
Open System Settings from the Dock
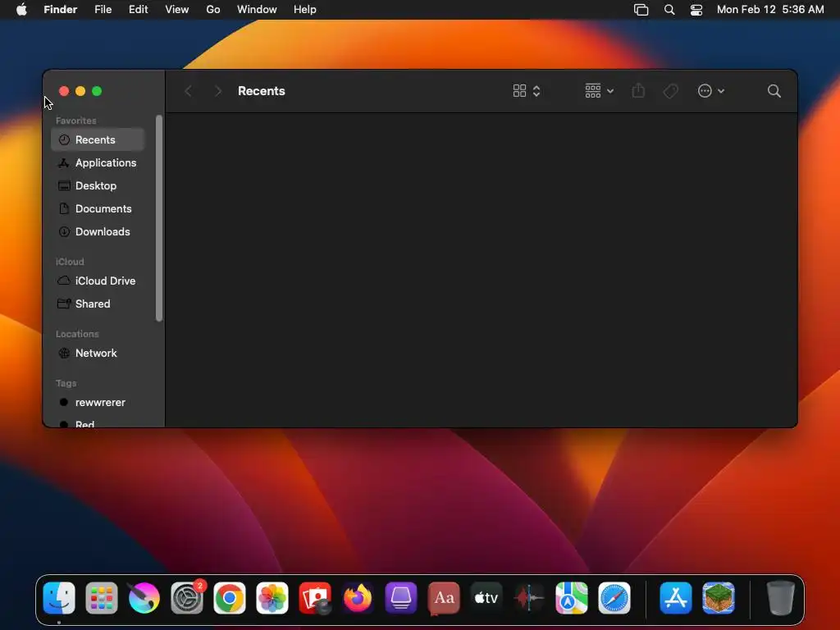tap(187, 597)
